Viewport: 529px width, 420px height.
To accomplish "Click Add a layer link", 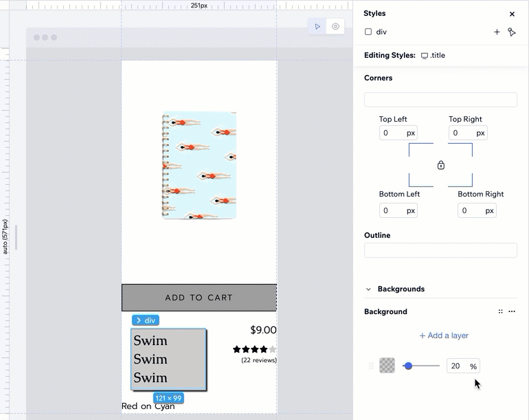I will point(444,335).
